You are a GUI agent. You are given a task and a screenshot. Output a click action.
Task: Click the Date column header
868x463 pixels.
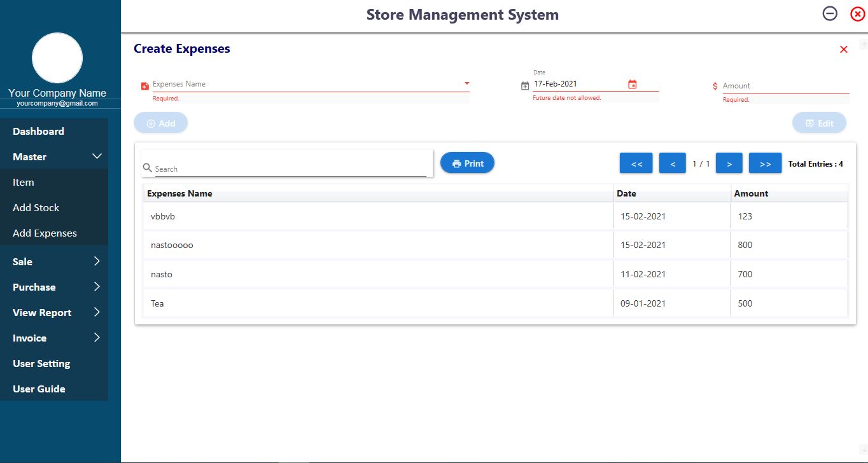[x=672, y=193]
